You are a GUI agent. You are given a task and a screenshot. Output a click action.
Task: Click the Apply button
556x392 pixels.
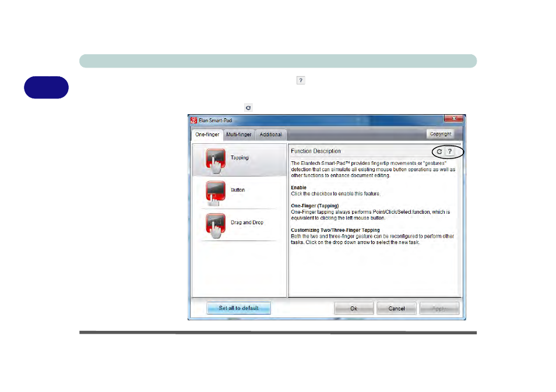click(439, 308)
